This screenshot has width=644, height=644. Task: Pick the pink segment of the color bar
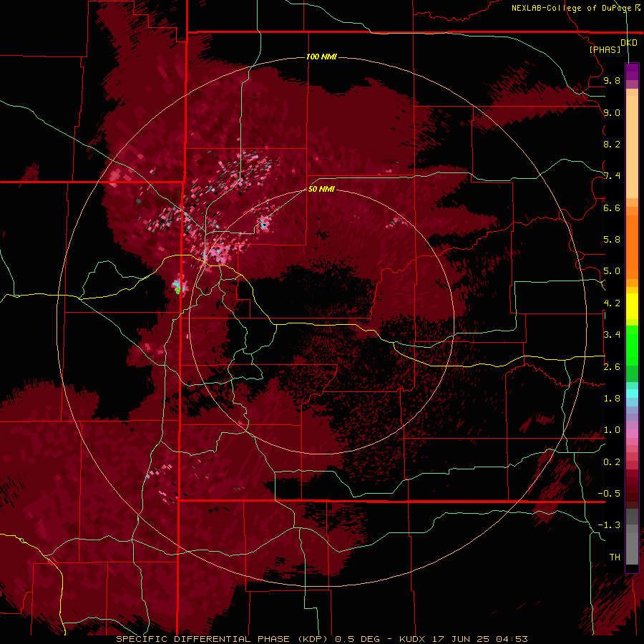point(632,434)
